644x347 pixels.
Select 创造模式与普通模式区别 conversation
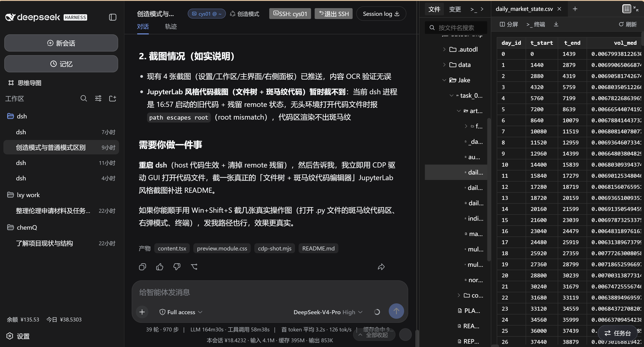(x=61, y=147)
